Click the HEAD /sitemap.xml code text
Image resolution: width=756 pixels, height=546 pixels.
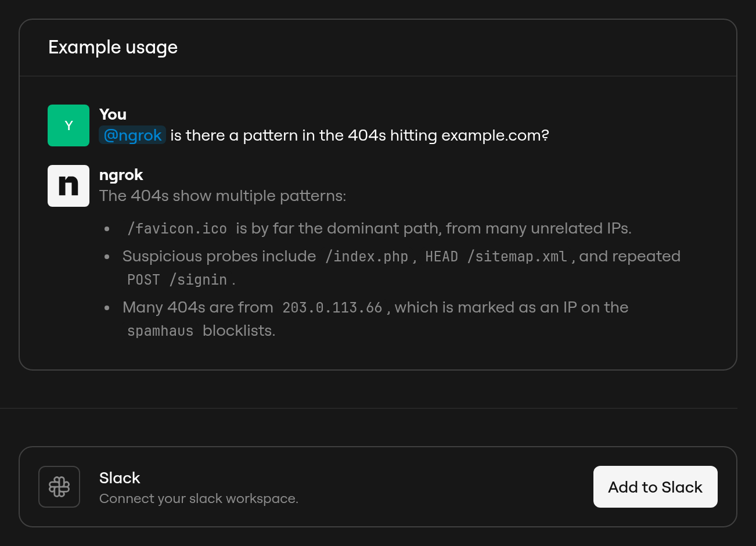click(496, 257)
